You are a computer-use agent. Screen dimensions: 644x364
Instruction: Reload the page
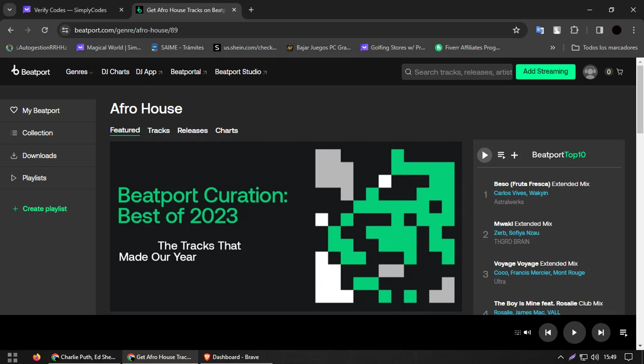(45, 30)
